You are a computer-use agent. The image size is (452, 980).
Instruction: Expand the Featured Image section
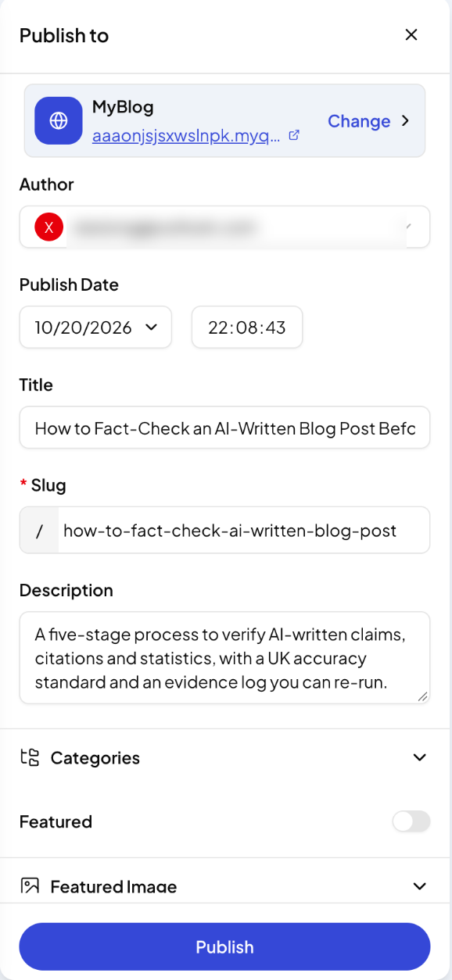click(x=224, y=886)
